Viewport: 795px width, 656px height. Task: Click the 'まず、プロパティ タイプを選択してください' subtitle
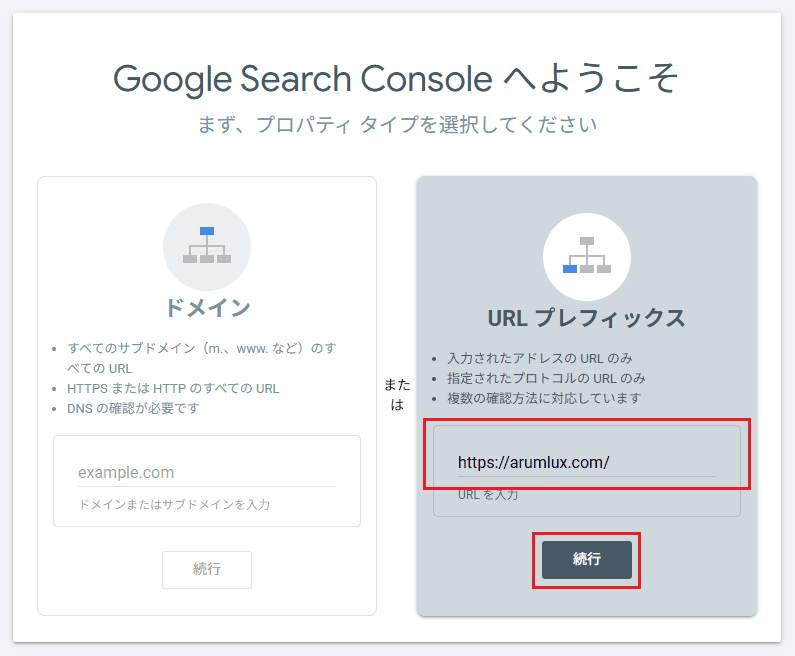point(397,124)
